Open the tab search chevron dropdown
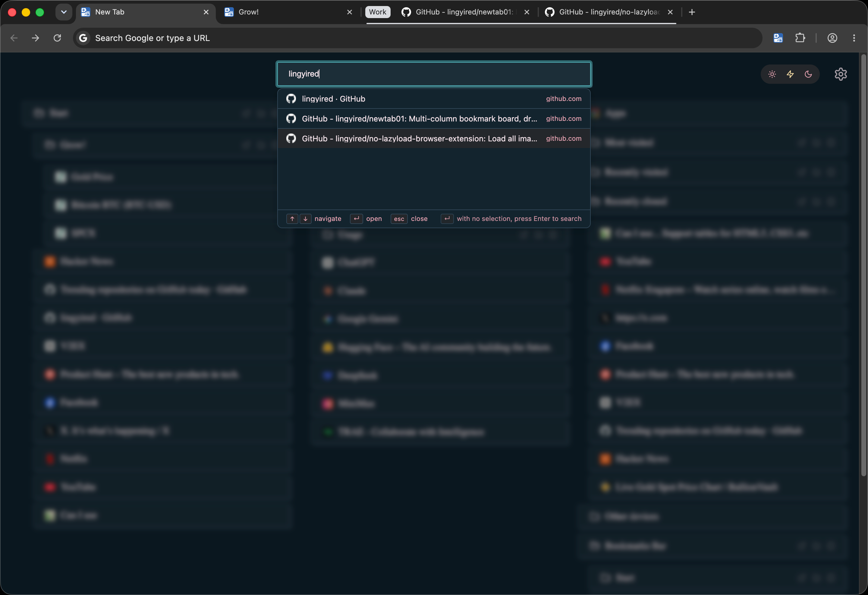Image resolution: width=868 pixels, height=595 pixels. click(64, 12)
